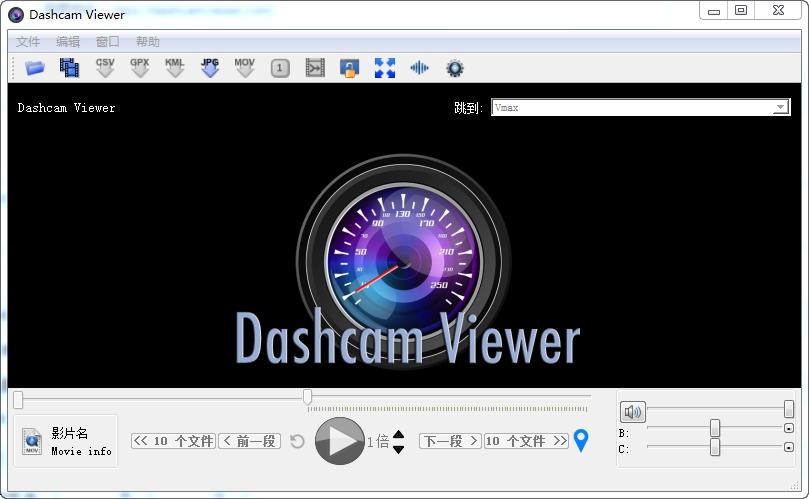The height and width of the screenshot is (499, 809).
Task: Open folder icon in toolbar
Action: tap(35, 68)
